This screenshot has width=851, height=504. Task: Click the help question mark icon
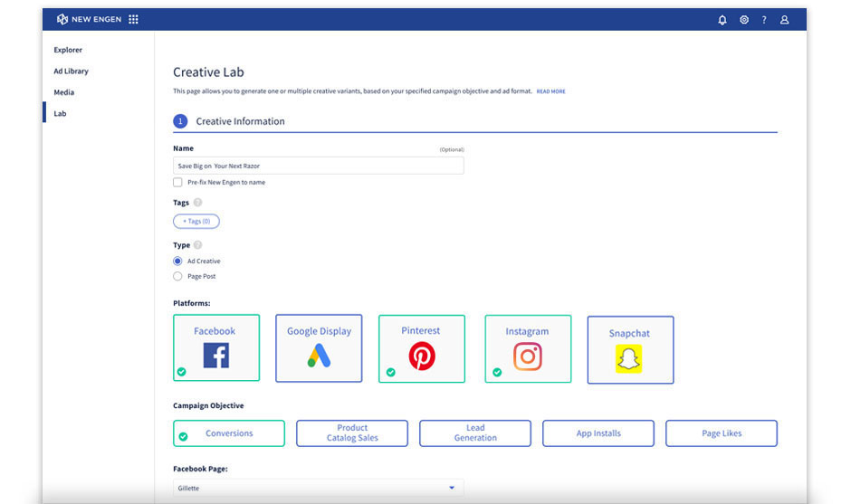[x=764, y=20]
